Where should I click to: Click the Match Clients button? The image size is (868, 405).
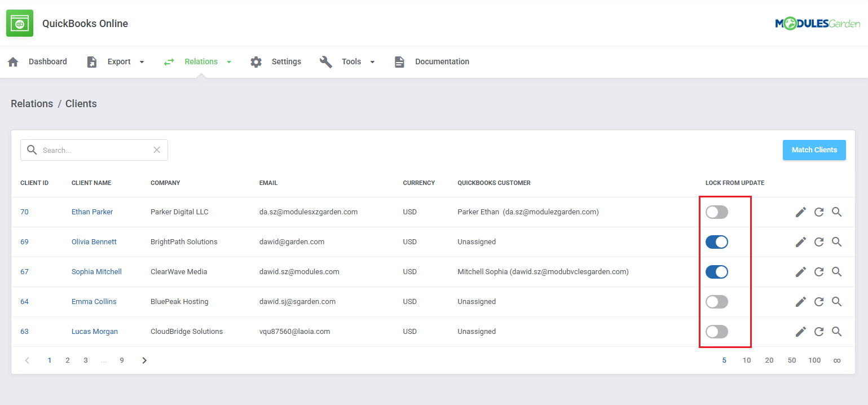tap(814, 150)
